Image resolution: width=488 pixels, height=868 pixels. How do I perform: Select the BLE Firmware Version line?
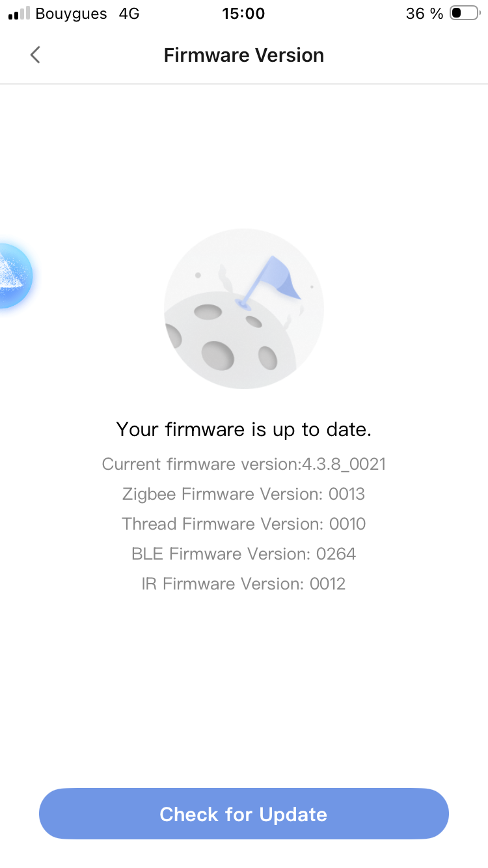(x=244, y=554)
